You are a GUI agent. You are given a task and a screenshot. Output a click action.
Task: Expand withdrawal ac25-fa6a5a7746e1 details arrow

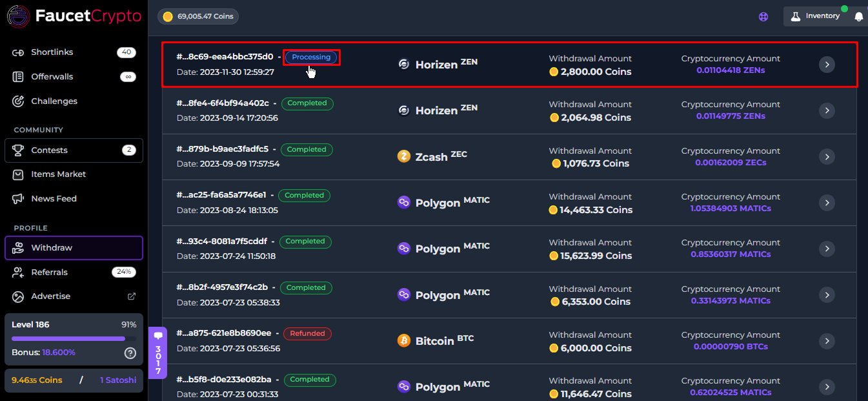827,203
